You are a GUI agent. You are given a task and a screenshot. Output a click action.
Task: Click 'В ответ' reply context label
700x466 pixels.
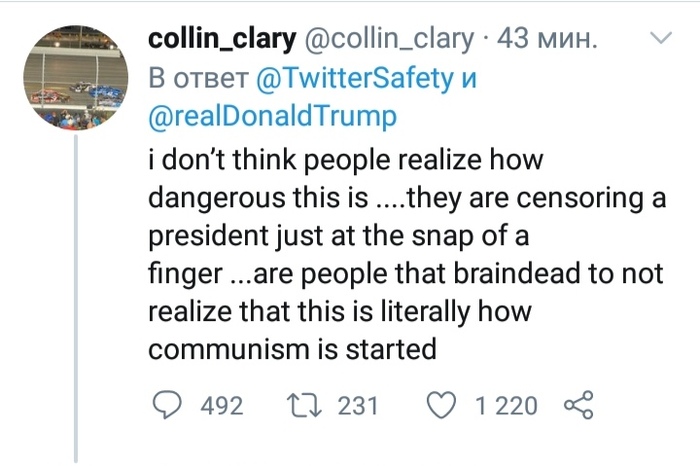point(198,78)
